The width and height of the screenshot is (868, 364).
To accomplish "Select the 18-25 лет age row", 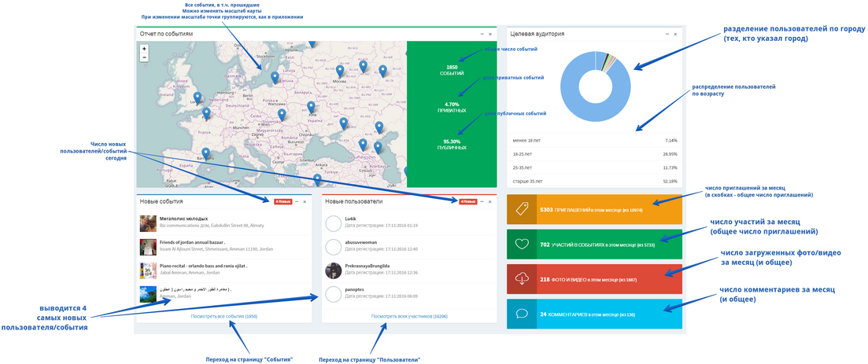I will [594, 154].
